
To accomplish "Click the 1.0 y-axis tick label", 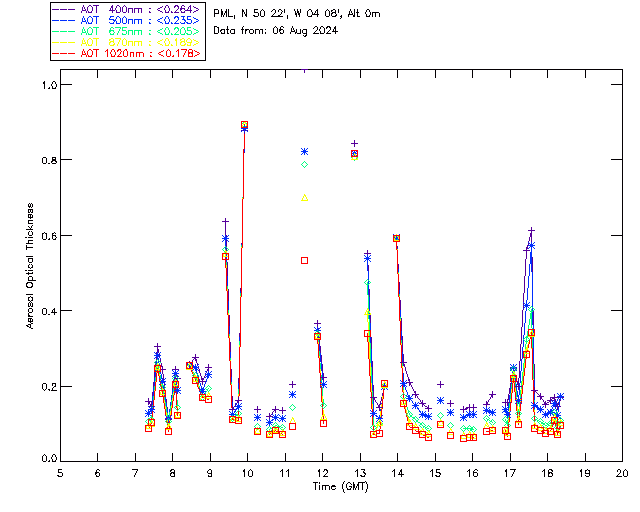I will pyautogui.click(x=49, y=85).
